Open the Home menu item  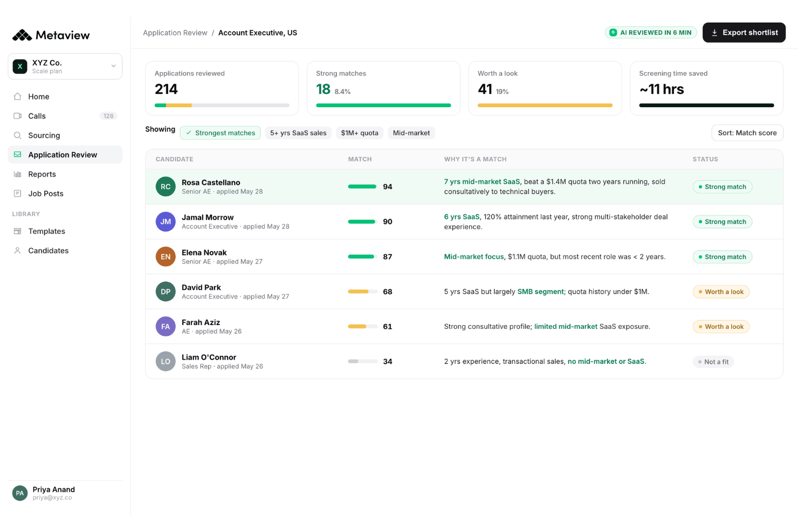pyautogui.click(x=65, y=96)
